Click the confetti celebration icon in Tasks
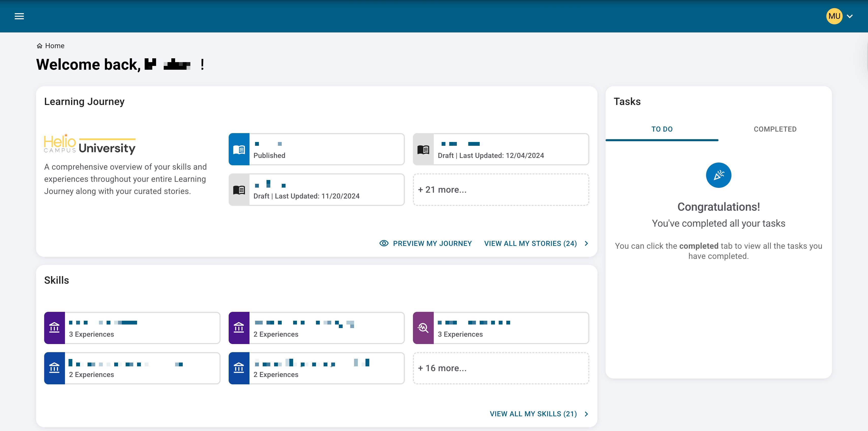 719,175
